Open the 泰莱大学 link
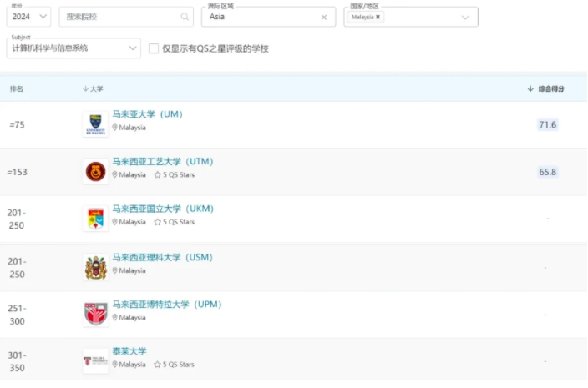Image resolution: width=588 pixels, height=388 pixels. click(x=129, y=351)
